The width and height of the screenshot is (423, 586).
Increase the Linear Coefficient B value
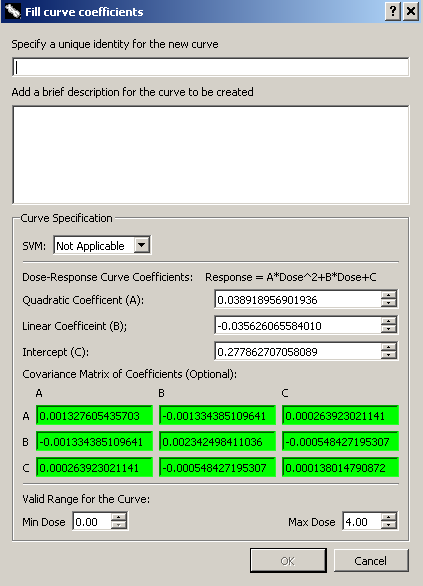[389, 321]
